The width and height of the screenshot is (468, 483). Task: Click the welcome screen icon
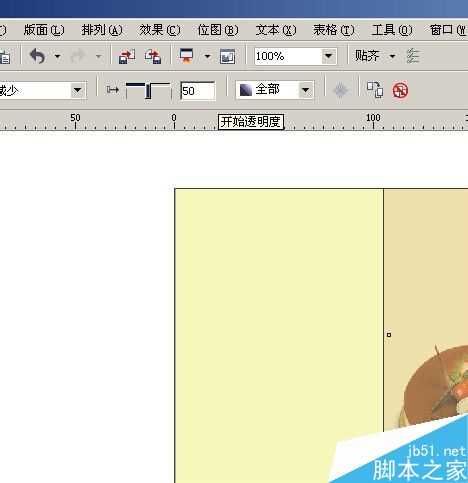[228, 56]
